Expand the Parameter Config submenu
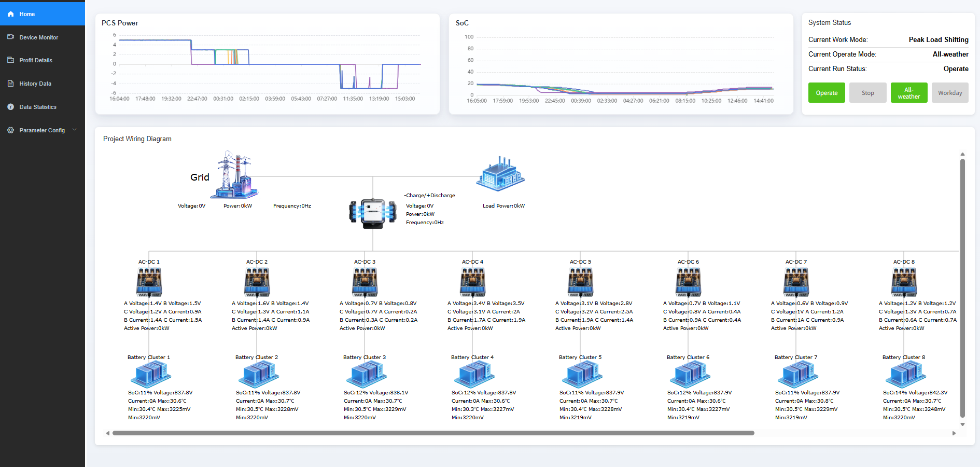The height and width of the screenshot is (467, 980). pyautogui.click(x=43, y=130)
